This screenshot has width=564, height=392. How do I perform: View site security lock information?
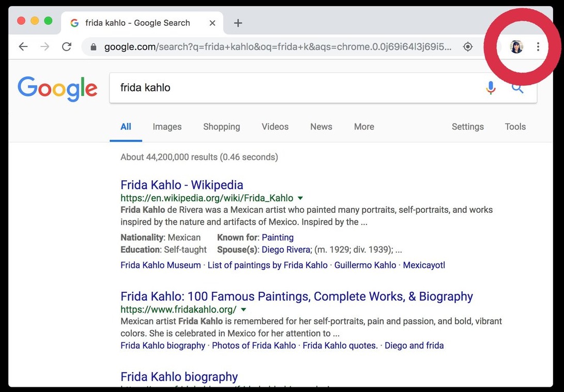(x=94, y=47)
